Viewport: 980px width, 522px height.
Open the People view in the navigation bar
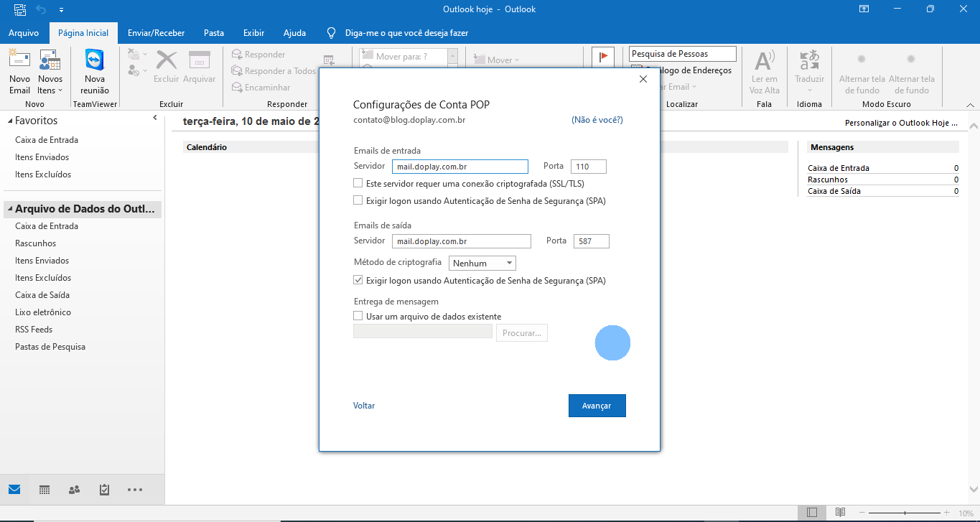(x=74, y=490)
